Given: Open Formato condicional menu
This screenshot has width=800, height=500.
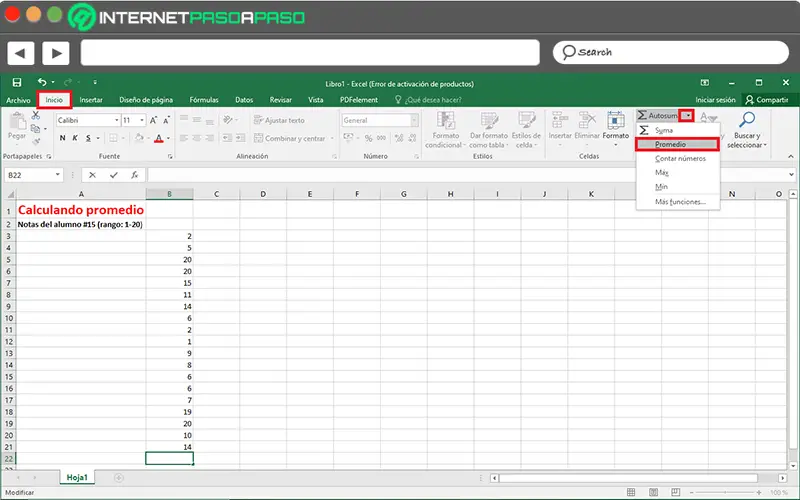Looking at the screenshot, I should point(445,130).
